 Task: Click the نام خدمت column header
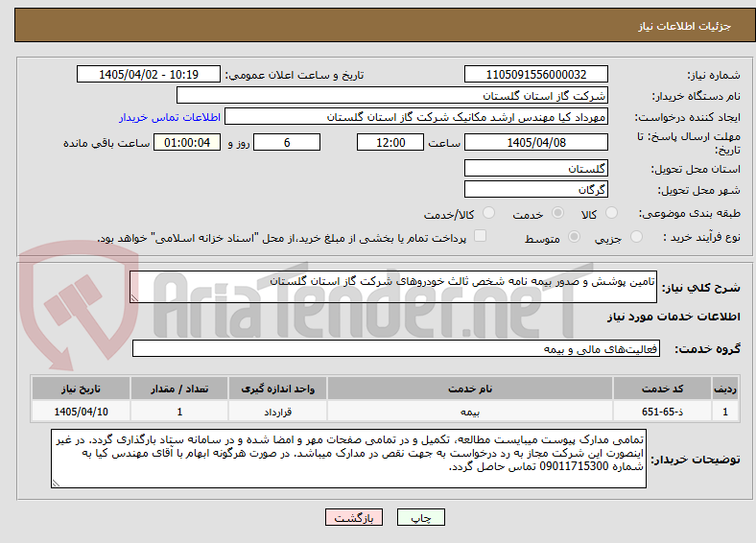[x=470, y=389]
